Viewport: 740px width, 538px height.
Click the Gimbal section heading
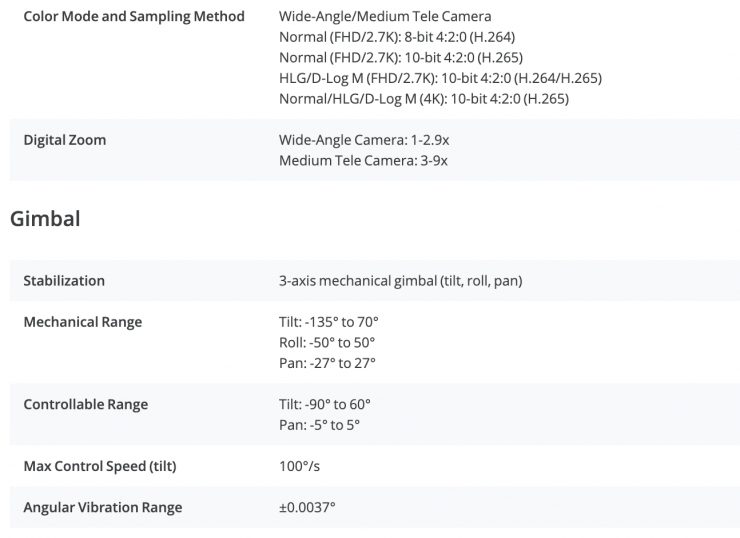click(x=45, y=218)
